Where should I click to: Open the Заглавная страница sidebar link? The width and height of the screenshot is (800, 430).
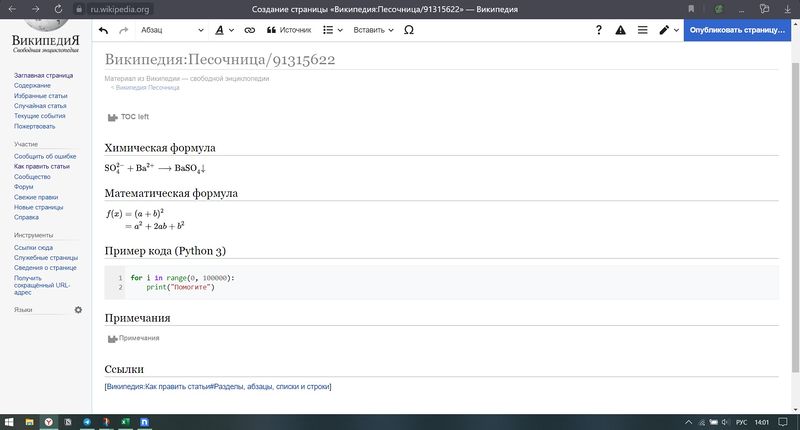[43, 75]
